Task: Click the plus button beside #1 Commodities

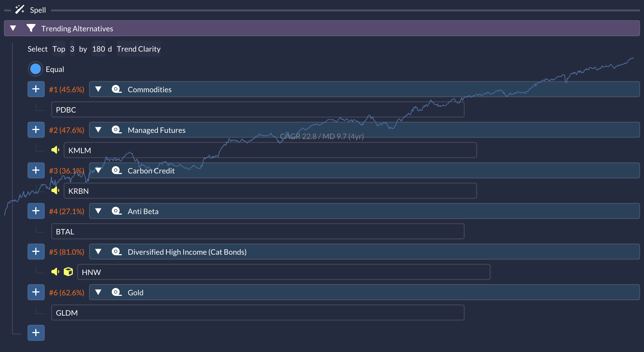Action: [36, 89]
